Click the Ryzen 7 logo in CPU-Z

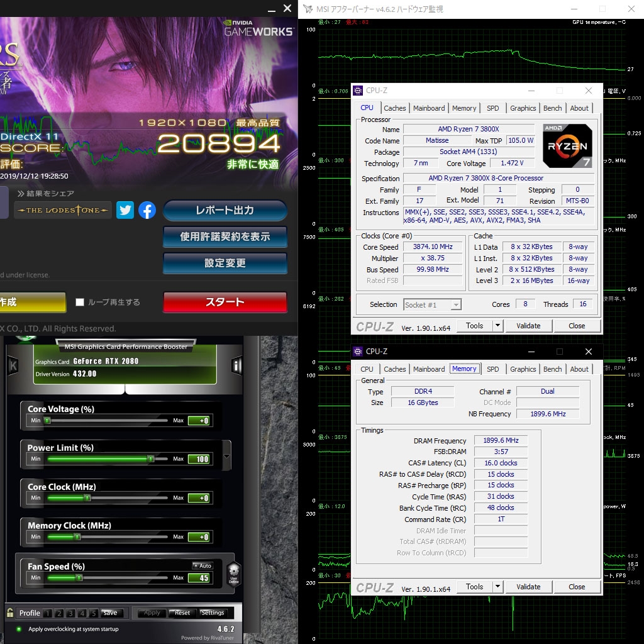[x=567, y=146]
